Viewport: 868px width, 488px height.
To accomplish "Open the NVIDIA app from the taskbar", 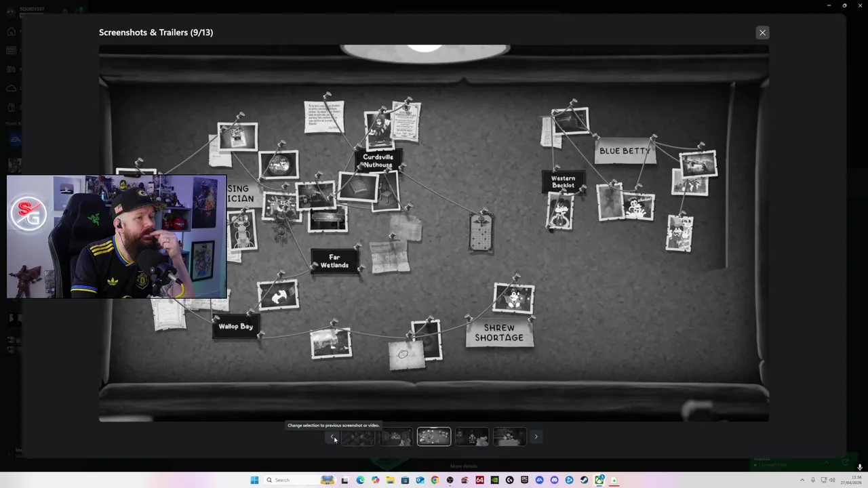I will tap(494, 480).
